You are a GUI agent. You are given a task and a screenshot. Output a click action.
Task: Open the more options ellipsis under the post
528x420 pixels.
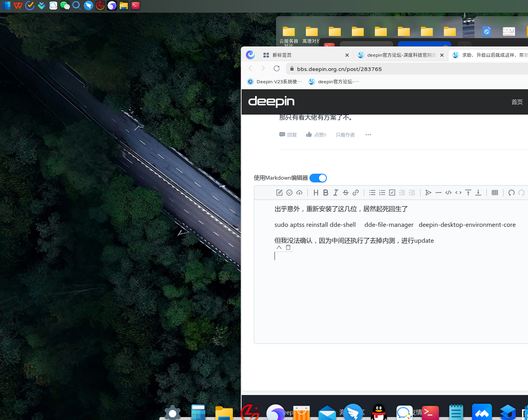coord(368,135)
